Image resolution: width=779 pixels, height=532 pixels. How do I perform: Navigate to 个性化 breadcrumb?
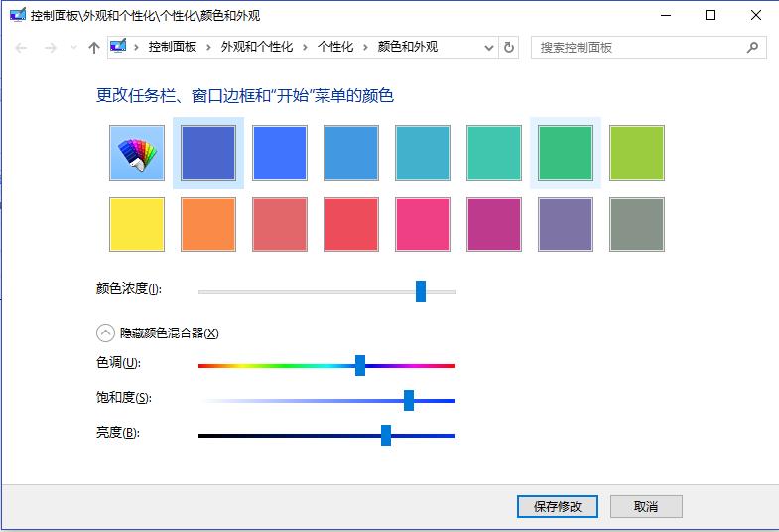tap(335, 47)
